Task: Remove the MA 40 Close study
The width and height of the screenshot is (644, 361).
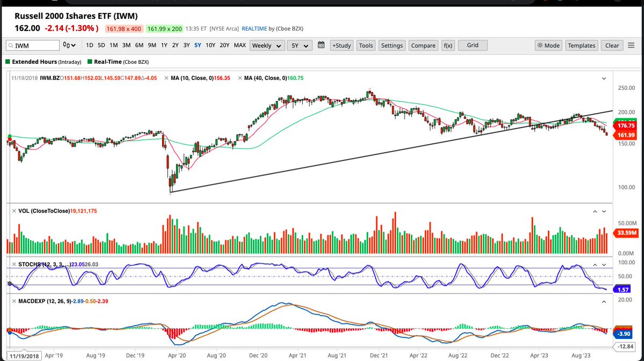Action: pyautogui.click(x=239, y=78)
